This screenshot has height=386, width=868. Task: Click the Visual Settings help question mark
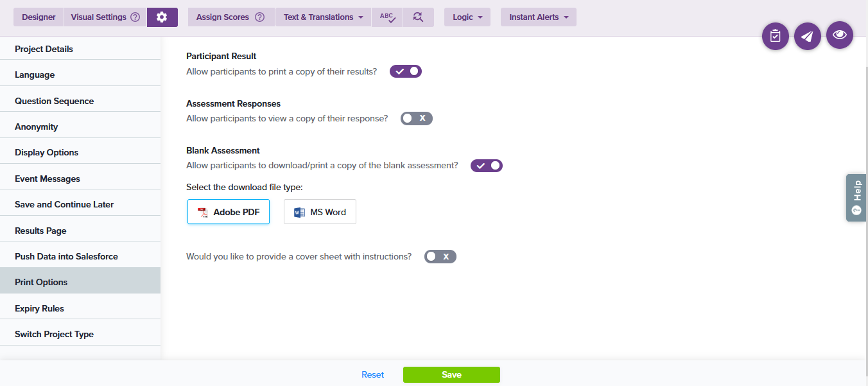tap(135, 17)
